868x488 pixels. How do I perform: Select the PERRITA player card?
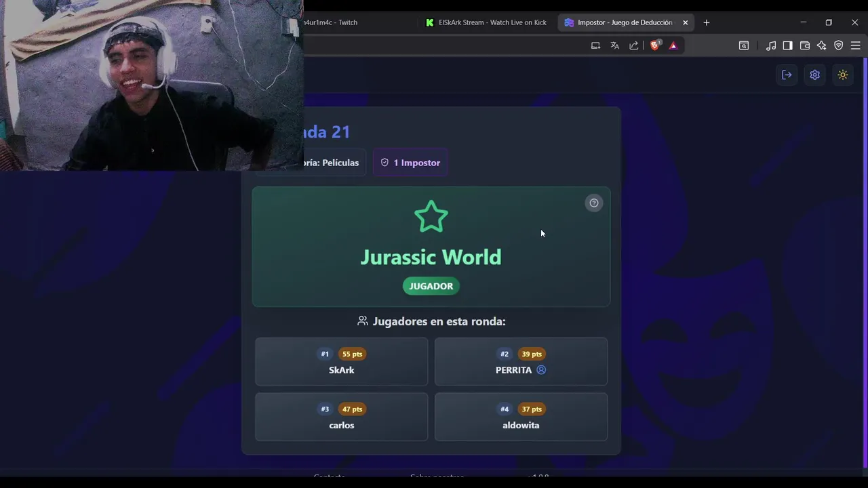click(521, 361)
